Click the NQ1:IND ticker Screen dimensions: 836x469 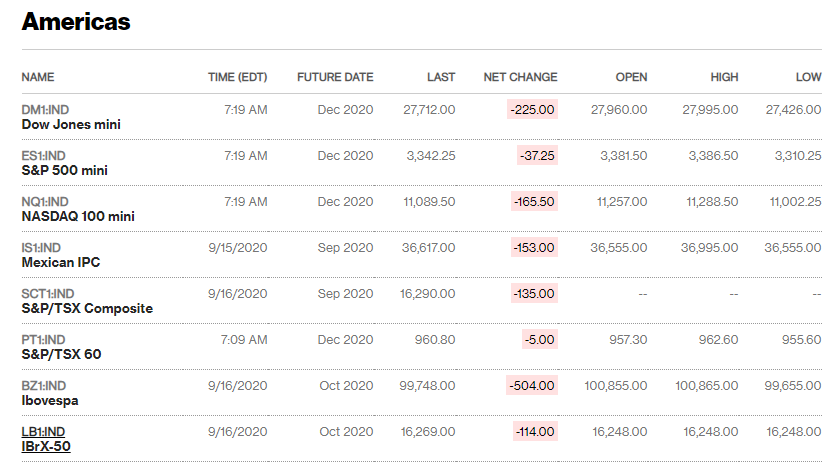45,202
